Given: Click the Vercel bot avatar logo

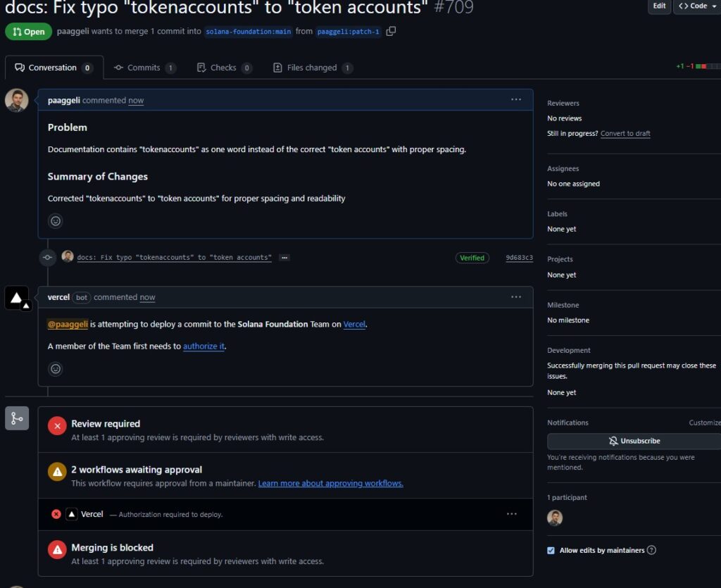Looking at the screenshot, I should (17, 298).
